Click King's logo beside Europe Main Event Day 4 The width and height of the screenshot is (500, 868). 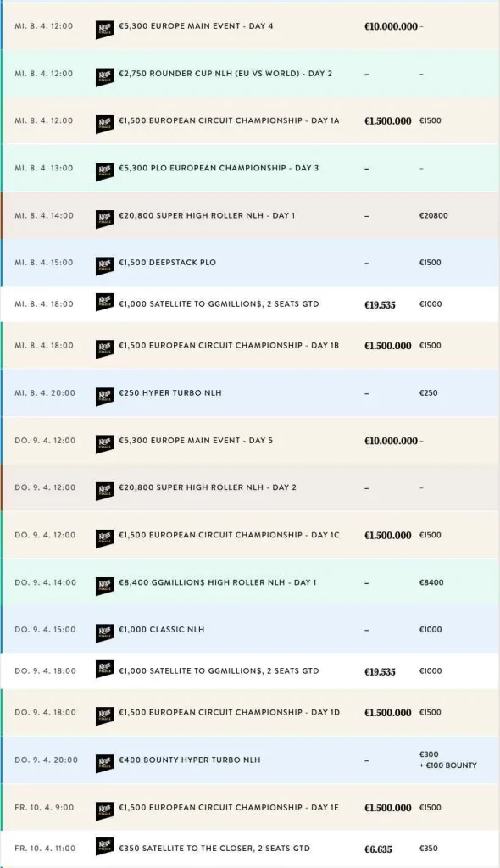pyautogui.click(x=104, y=30)
